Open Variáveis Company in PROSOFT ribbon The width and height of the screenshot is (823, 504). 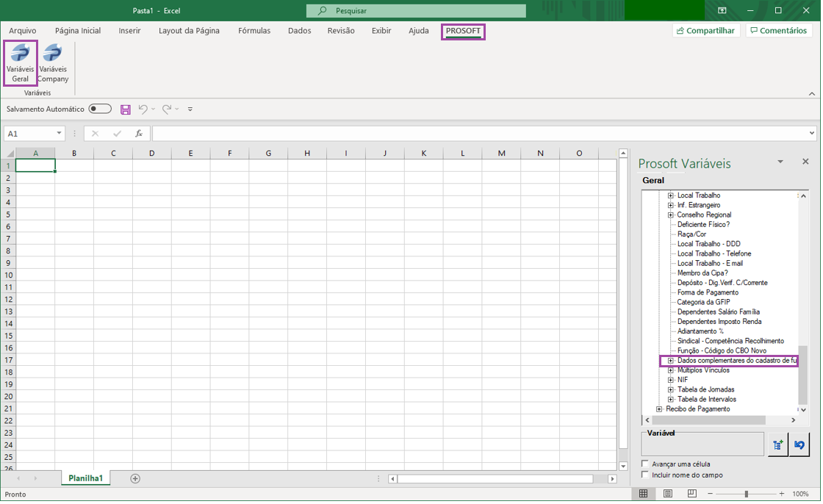(x=53, y=63)
